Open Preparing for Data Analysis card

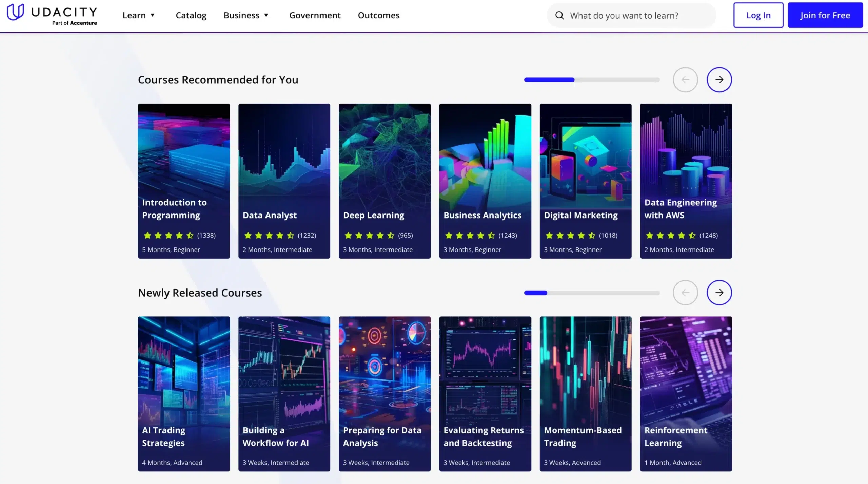(384, 394)
